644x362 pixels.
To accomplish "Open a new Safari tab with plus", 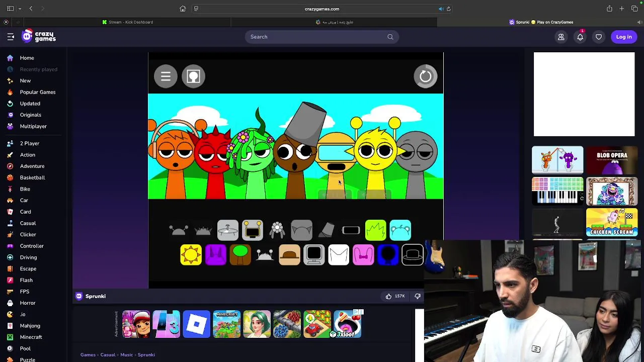I will (x=622, y=9).
